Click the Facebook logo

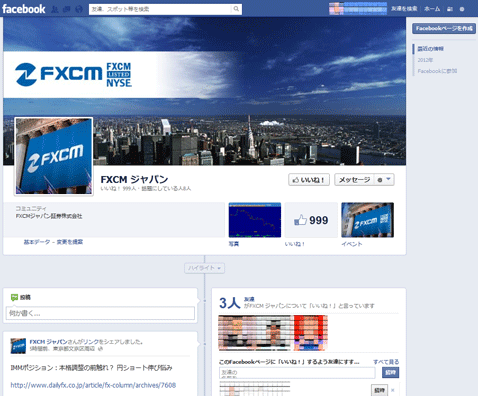pyautogui.click(x=23, y=9)
